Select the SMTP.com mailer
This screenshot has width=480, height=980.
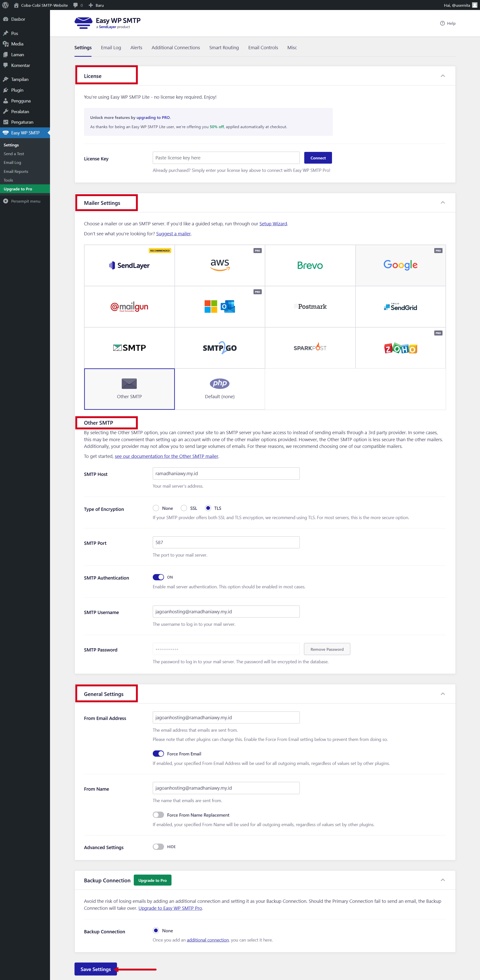(x=129, y=348)
